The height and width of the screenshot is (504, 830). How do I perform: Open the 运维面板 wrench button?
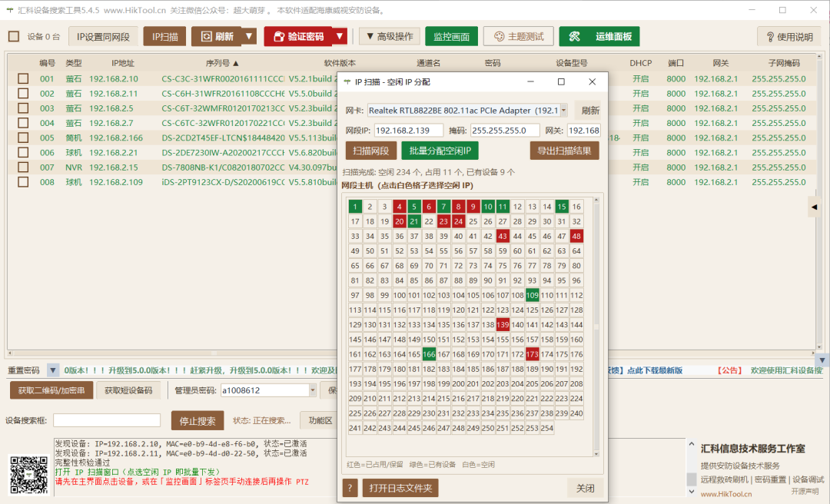[599, 37]
